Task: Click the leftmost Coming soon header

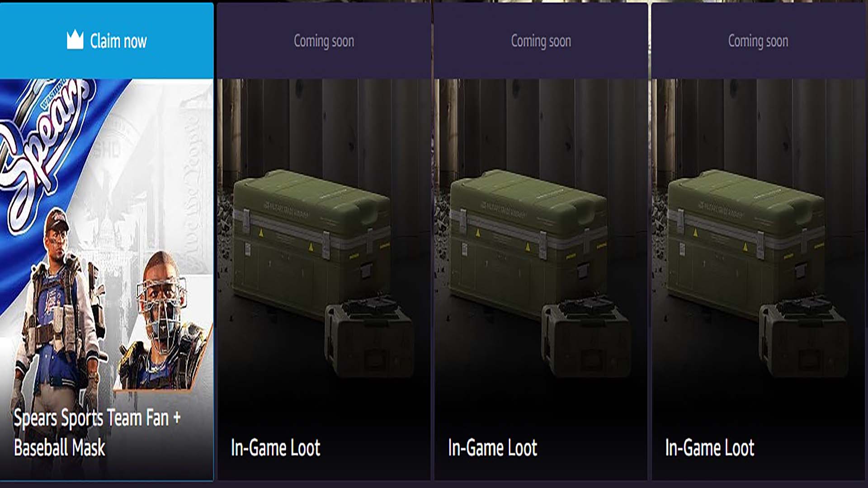Action: click(324, 41)
